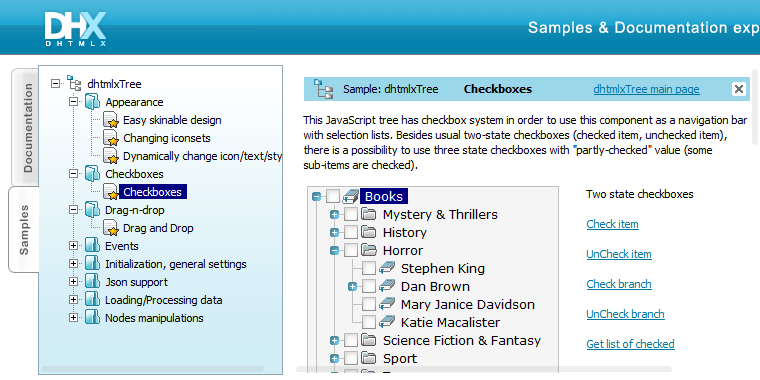Expand the Nodes manipulations branch
760x380 pixels.
[x=73, y=317]
